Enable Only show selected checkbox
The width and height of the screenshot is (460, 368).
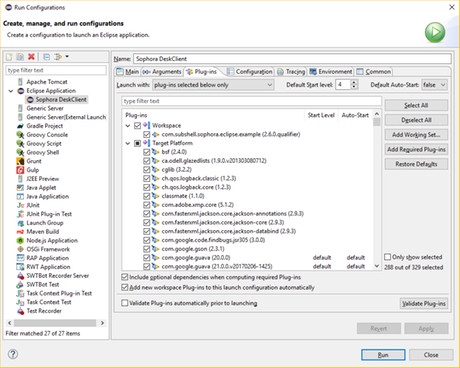tap(387, 257)
